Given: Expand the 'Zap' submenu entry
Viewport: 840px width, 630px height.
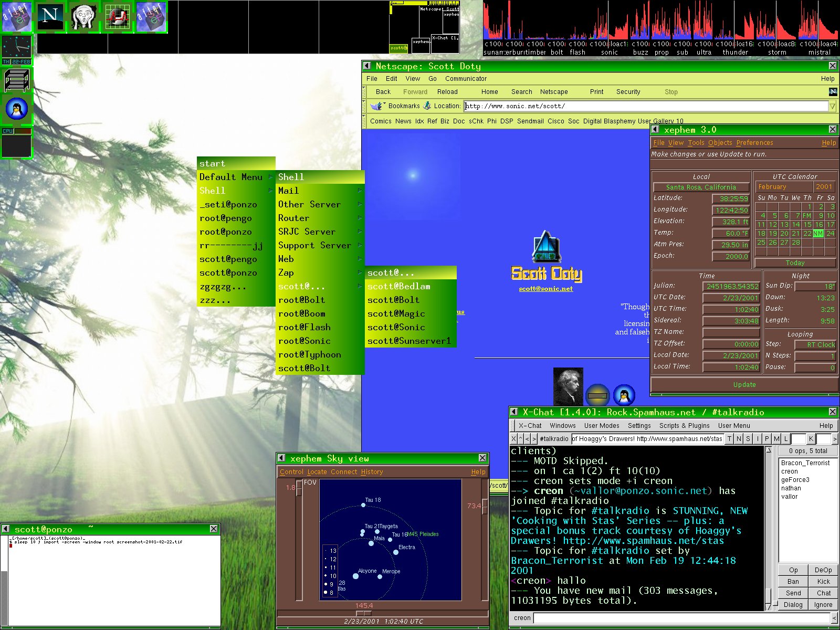Looking at the screenshot, I should [320, 272].
